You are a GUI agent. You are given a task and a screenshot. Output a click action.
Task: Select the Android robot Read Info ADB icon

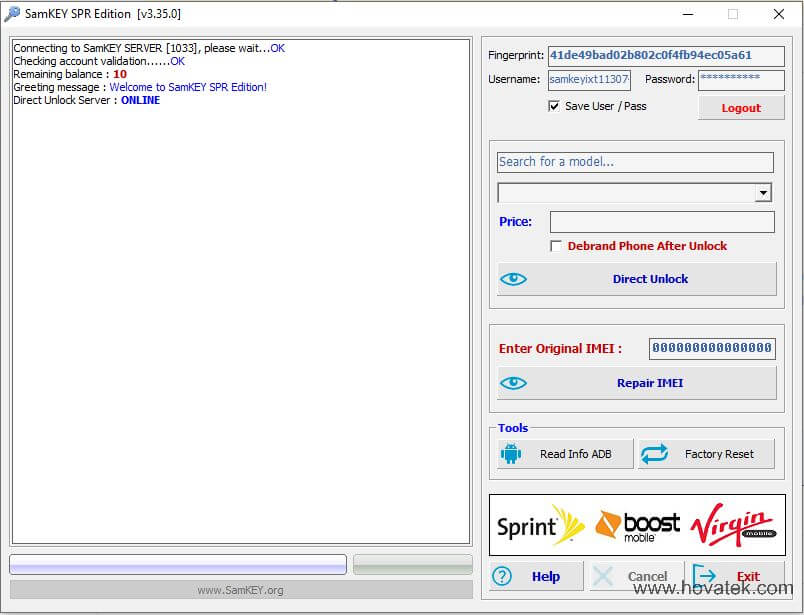pos(510,453)
